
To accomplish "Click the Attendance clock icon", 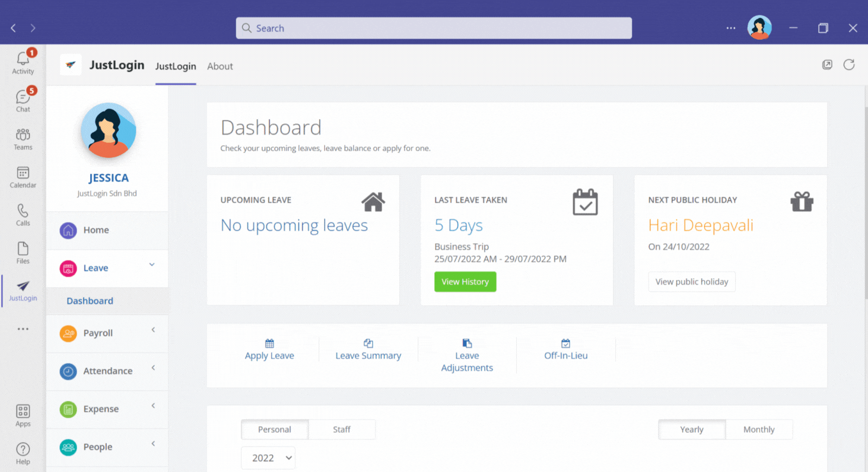I will pyautogui.click(x=68, y=371).
